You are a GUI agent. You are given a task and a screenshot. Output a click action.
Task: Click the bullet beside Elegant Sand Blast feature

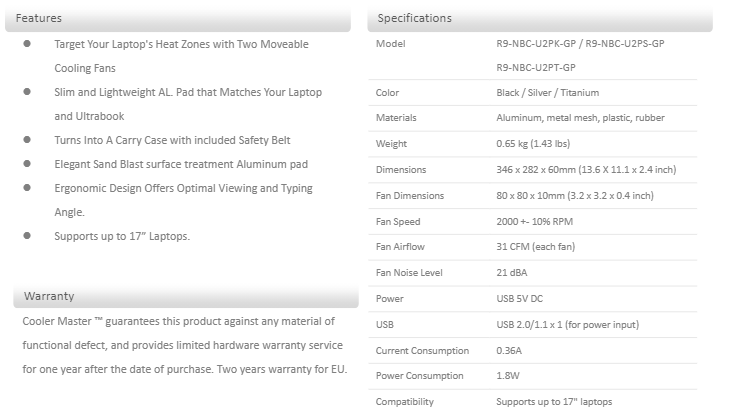point(27,164)
